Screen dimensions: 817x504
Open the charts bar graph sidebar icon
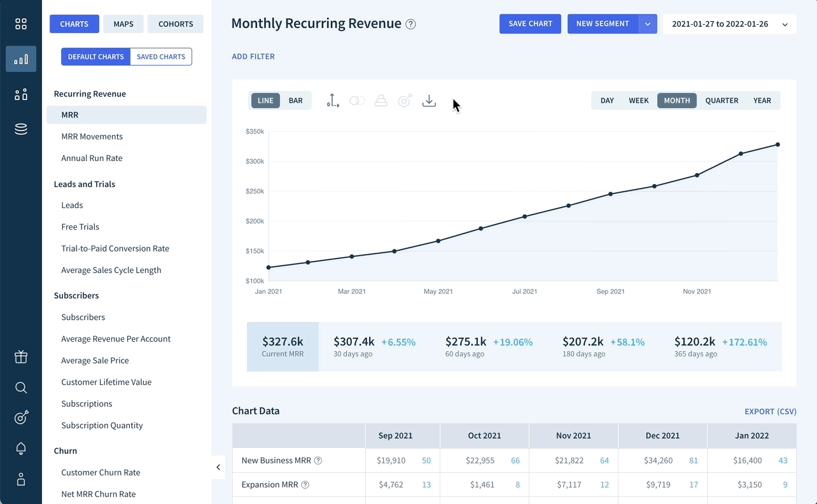tap(21, 59)
